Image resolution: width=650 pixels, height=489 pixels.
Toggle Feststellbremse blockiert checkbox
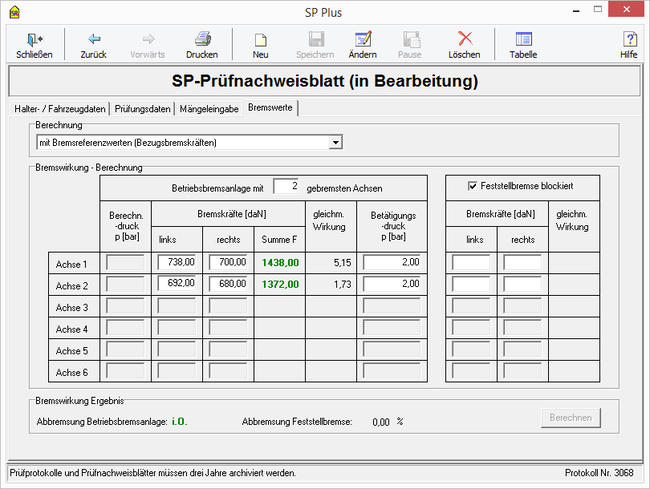(472, 186)
